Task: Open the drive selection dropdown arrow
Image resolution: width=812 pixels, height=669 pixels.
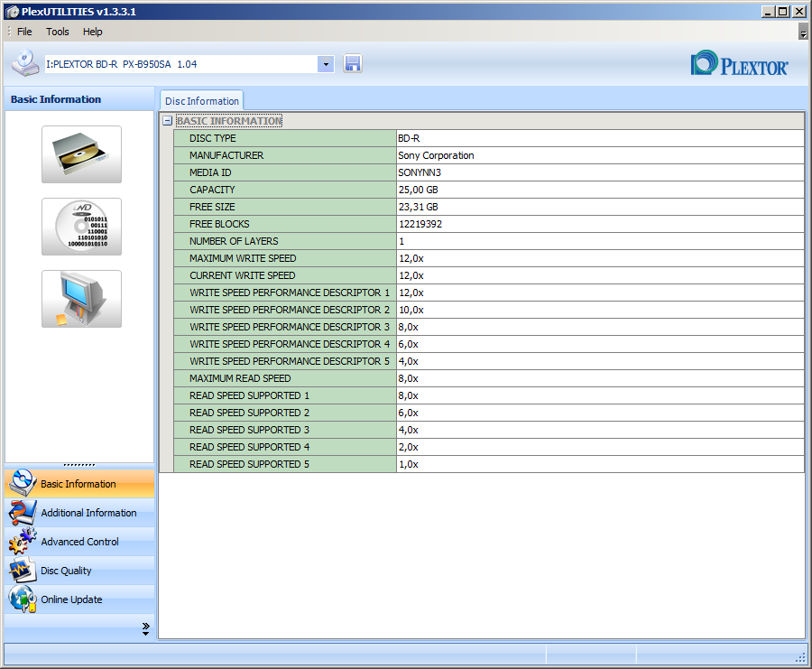Action: [326, 64]
